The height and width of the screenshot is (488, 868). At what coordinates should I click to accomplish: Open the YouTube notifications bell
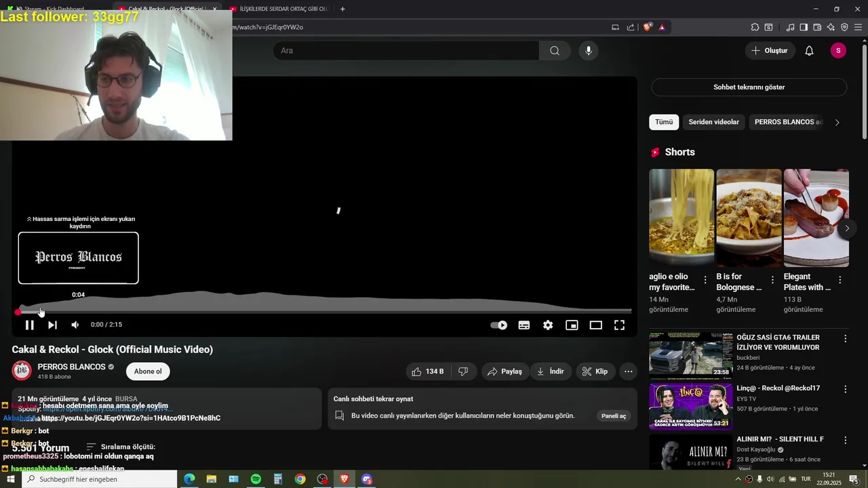(x=809, y=51)
